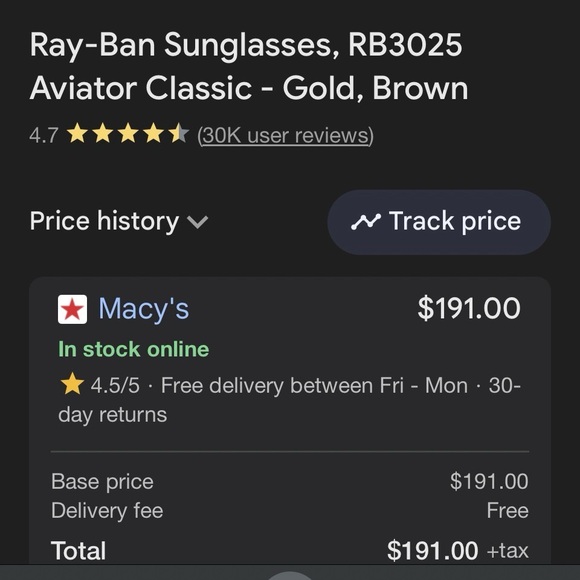Open the Macy's store link
The width and height of the screenshot is (580, 580).
[144, 308]
